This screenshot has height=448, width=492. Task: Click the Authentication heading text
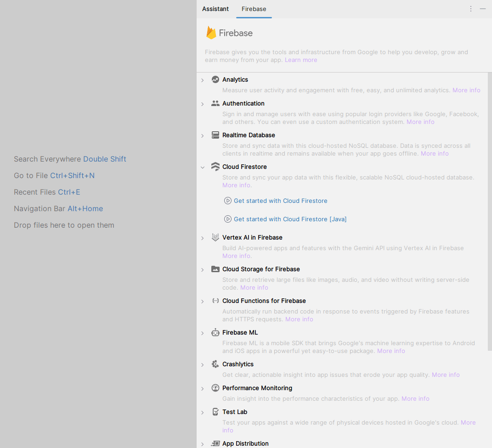tap(243, 103)
